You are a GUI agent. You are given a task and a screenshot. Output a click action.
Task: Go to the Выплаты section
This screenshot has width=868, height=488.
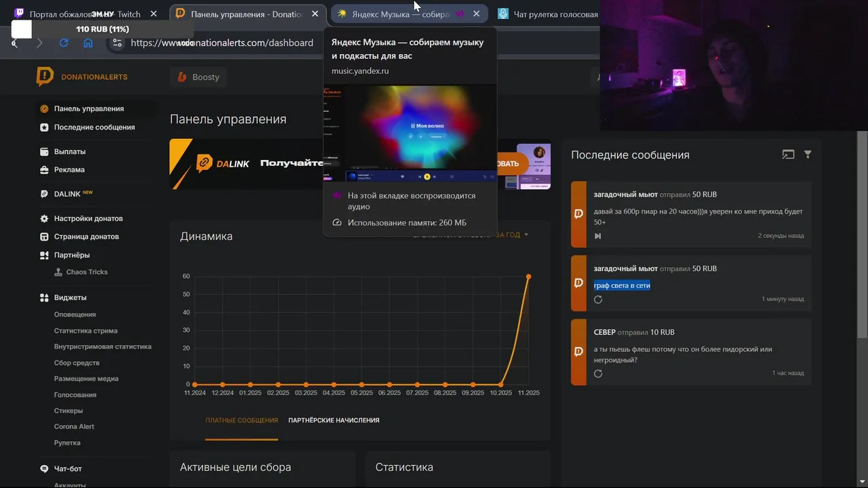pyautogui.click(x=70, y=152)
